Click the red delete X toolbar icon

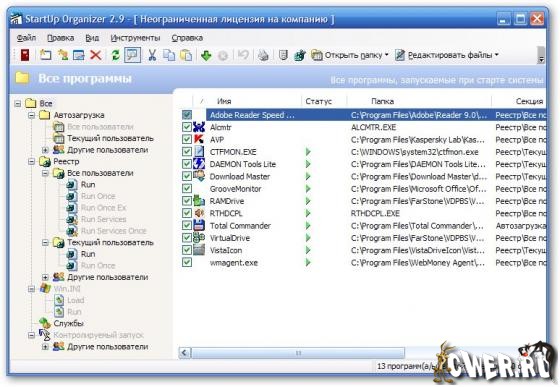point(95,55)
